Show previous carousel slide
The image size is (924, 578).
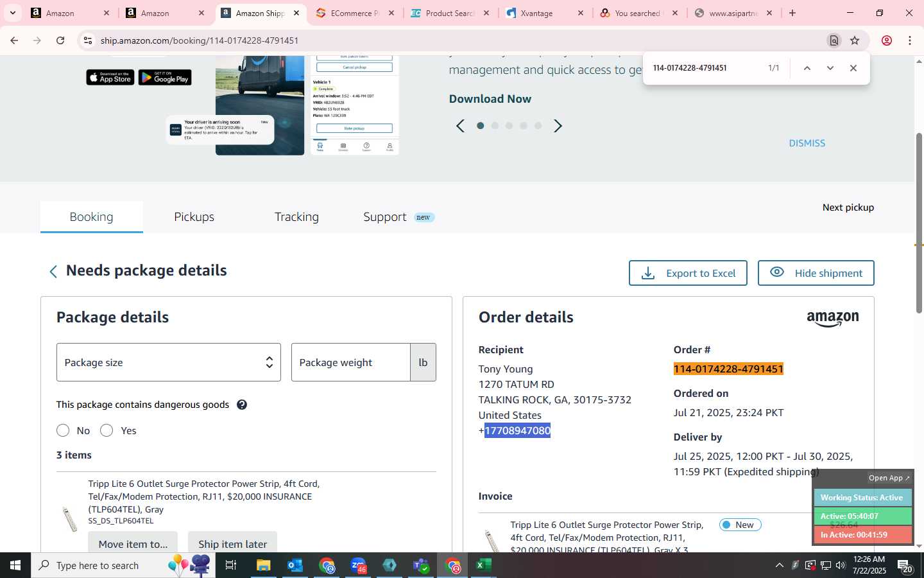pyautogui.click(x=460, y=126)
